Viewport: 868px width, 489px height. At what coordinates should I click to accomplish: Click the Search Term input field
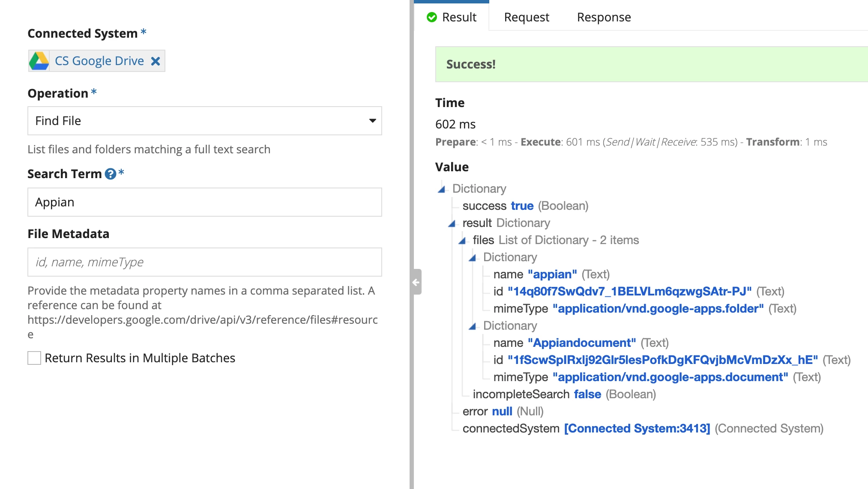[205, 202]
